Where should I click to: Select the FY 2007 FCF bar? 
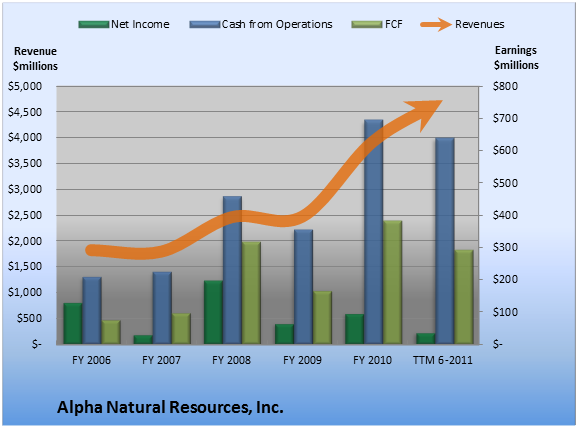181,329
